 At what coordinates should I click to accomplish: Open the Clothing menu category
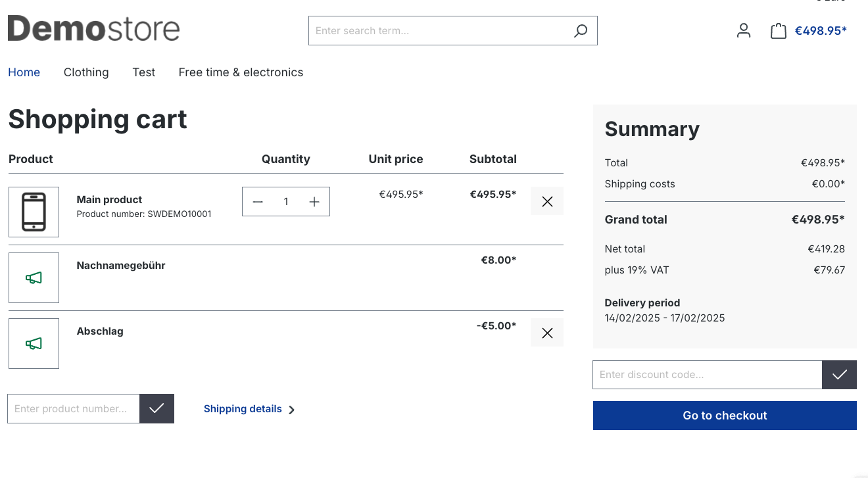pyautogui.click(x=86, y=72)
